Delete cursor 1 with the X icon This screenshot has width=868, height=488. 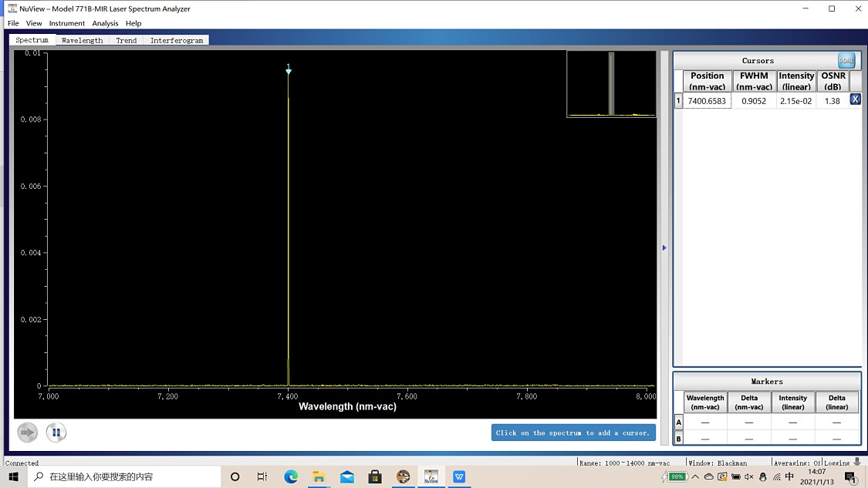855,100
